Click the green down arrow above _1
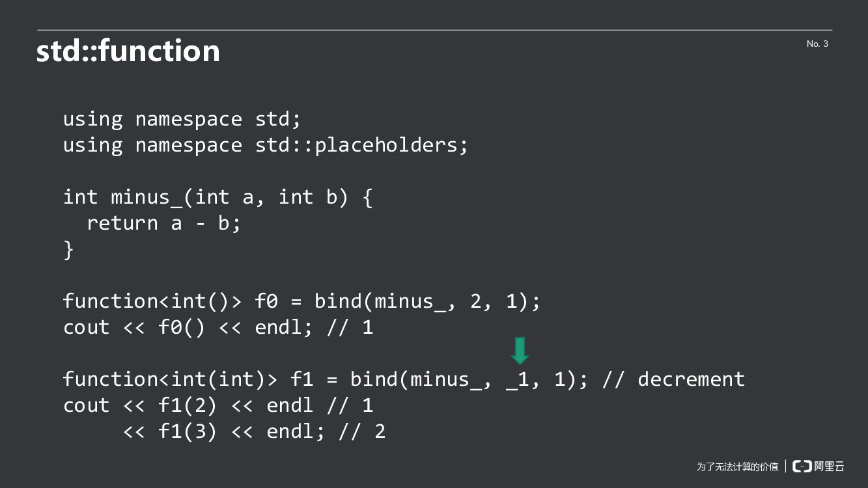868x488 pixels. point(520,351)
